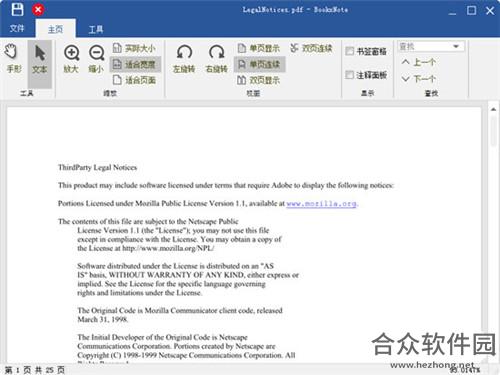Rotate page left with 左旋转
The image size is (500, 375).
point(184,59)
